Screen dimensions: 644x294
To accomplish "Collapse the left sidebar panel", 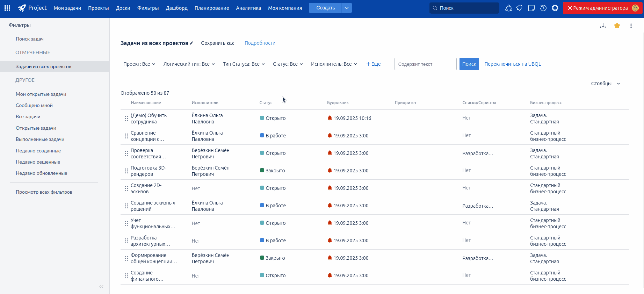I will 101,287.
